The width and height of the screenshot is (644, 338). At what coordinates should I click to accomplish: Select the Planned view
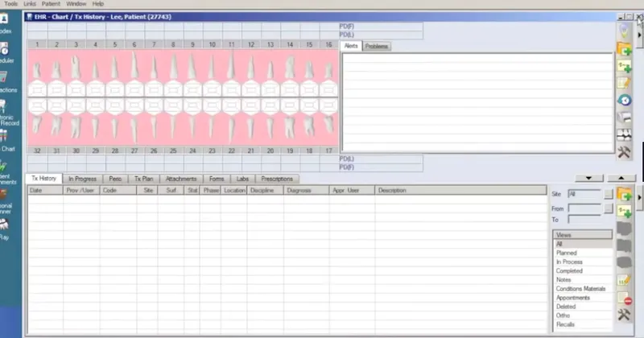(x=582, y=253)
